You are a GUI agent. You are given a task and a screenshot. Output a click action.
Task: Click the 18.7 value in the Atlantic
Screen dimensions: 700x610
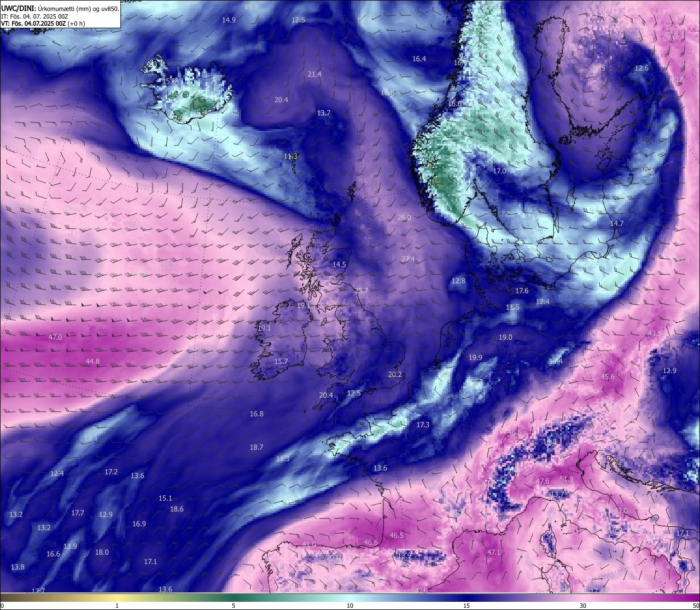(x=256, y=448)
